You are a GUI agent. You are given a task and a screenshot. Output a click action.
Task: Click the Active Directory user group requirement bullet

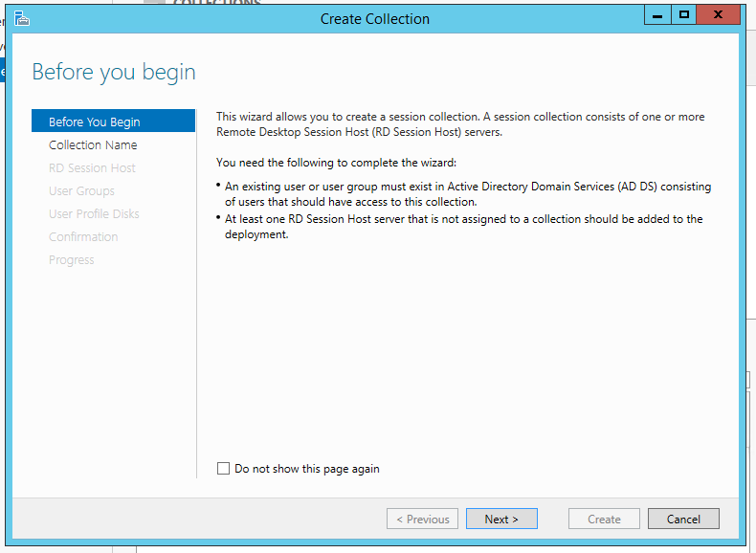click(x=467, y=194)
